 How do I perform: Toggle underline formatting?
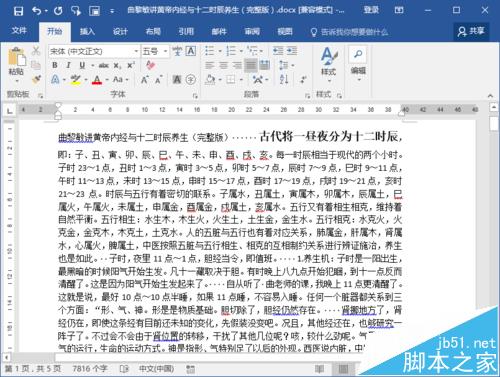pyautogui.click(x=82, y=65)
